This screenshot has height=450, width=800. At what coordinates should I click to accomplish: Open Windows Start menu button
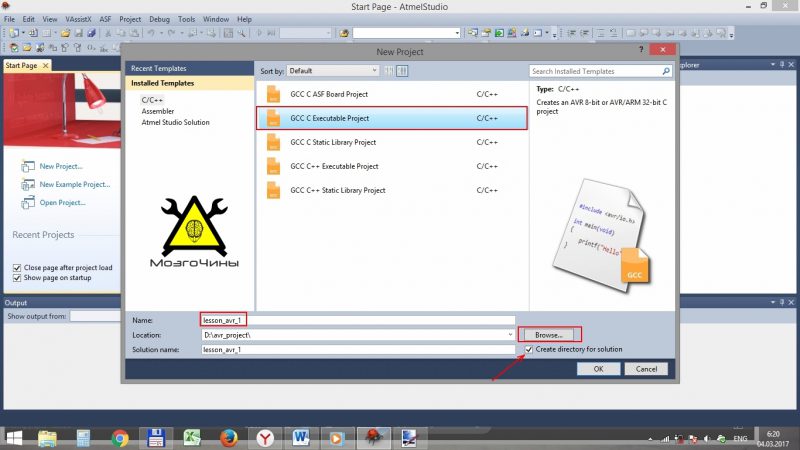pyautogui.click(x=14, y=438)
